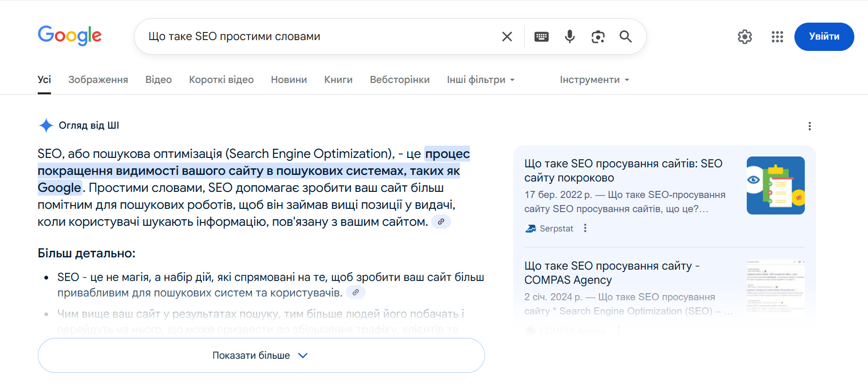Image resolution: width=868 pixels, height=387 pixels.
Task: Open quick settings gear icon
Action: click(745, 37)
